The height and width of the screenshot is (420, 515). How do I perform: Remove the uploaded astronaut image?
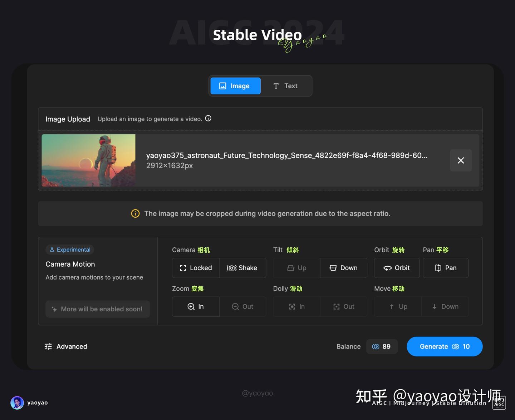461,160
